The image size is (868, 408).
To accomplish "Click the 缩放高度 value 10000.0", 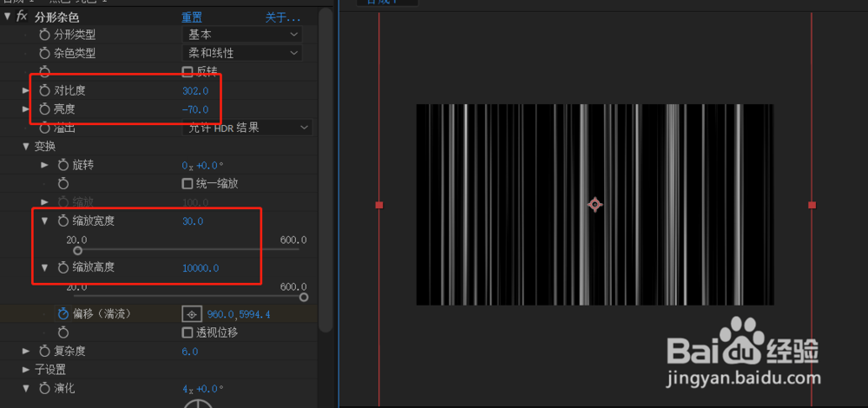I will (x=201, y=268).
